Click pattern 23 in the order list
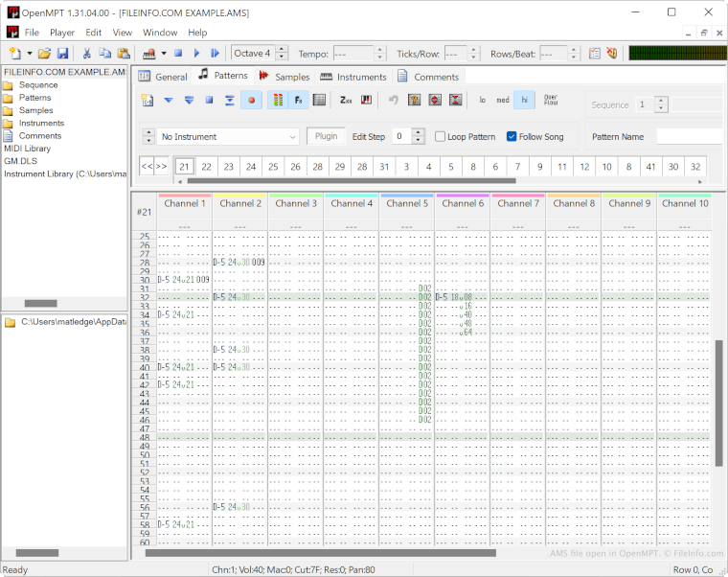 [x=228, y=167]
